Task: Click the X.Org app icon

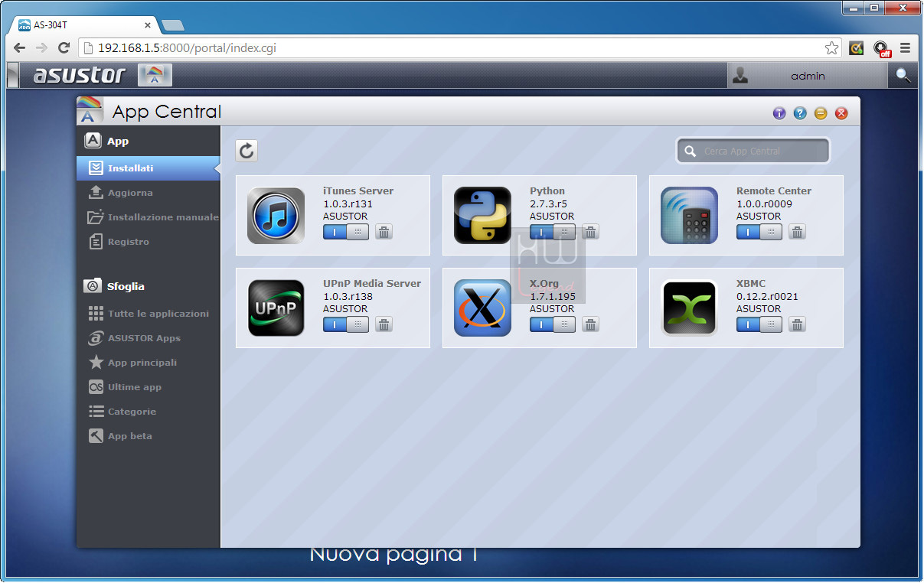Action: click(x=482, y=308)
